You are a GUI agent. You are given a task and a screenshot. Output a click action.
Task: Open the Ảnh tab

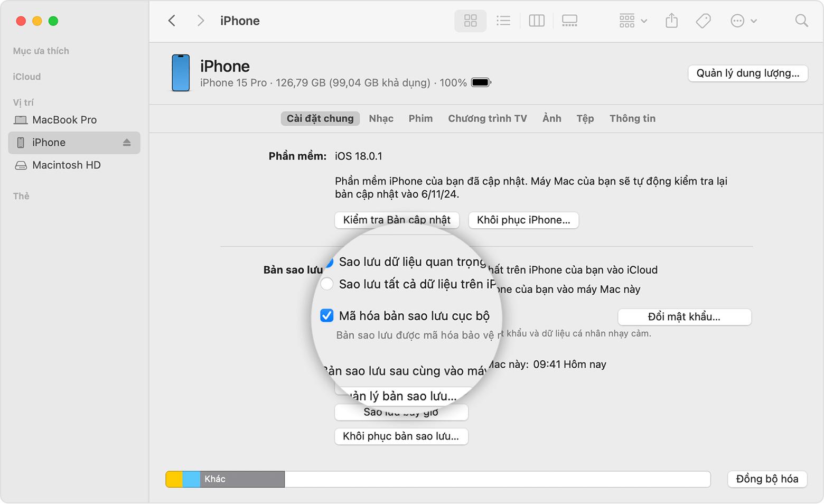552,118
